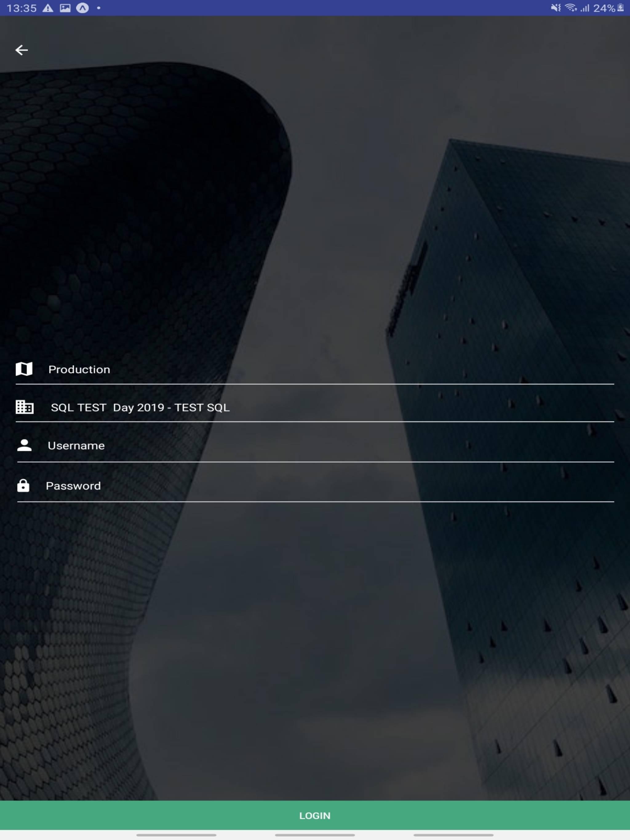The height and width of the screenshot is (840, 630).
Task: Open the Production environment dropdown
Action: (315, 369)
